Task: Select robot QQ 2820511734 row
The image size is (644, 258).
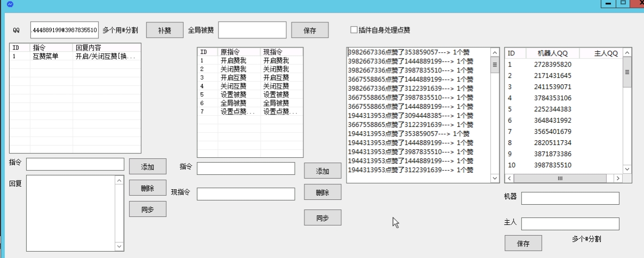Action: 563,143
